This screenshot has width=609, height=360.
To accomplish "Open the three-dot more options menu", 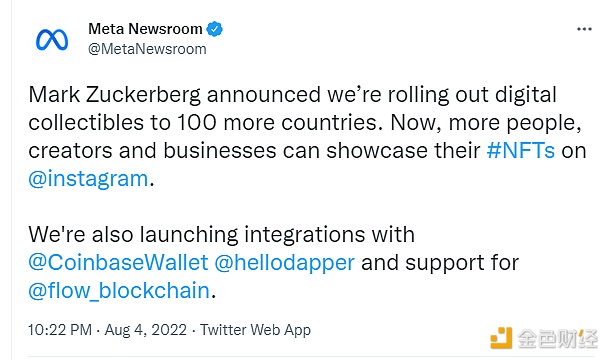I will pos(584,29).
